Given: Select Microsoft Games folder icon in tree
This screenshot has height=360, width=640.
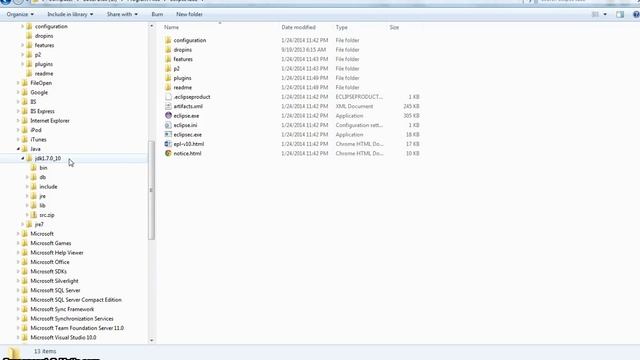Looking at the screenshot, I should pyautogui.click(x=24, y=243).
